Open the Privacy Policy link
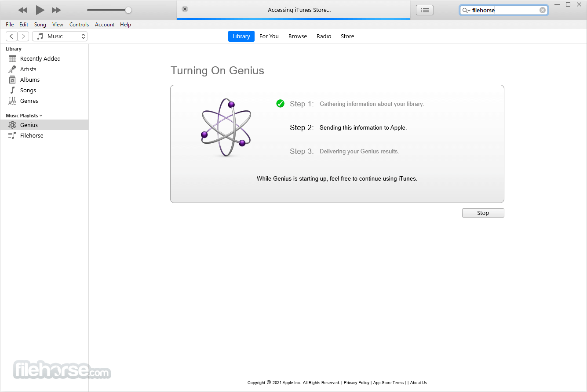The image size is (587, 392). tap(357, 383)
